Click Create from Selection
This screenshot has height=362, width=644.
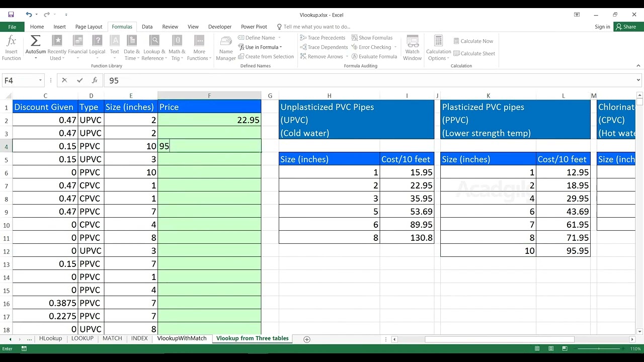coord(266,57)
